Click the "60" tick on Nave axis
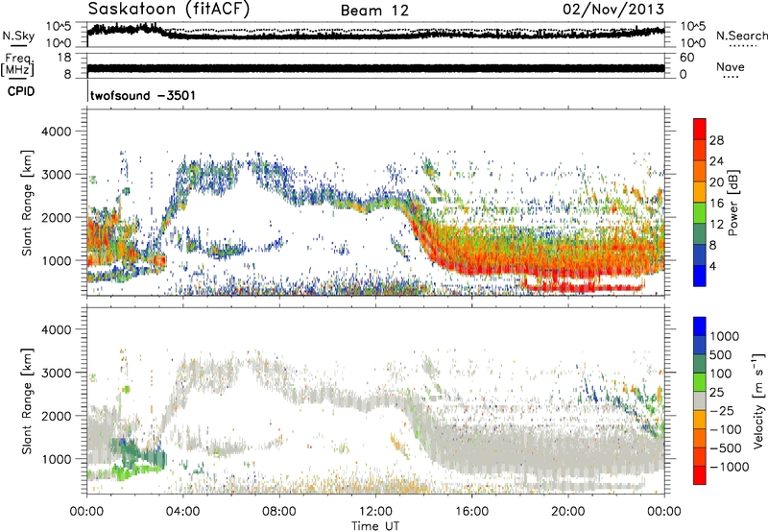This screenshot has height=532, width=768. [x=686, y=58]
